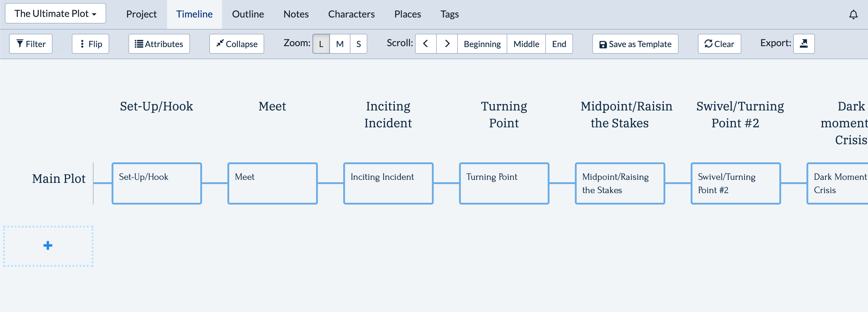Open the Turning Point scene card

point(504,183)
